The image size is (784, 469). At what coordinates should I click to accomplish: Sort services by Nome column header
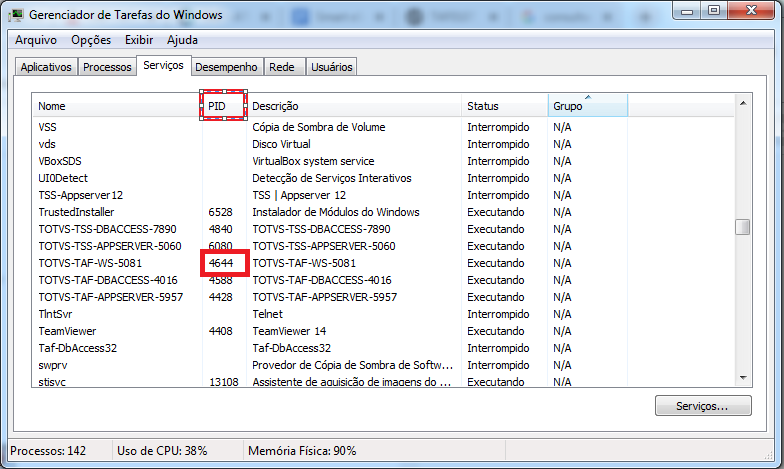coord(118,106)
